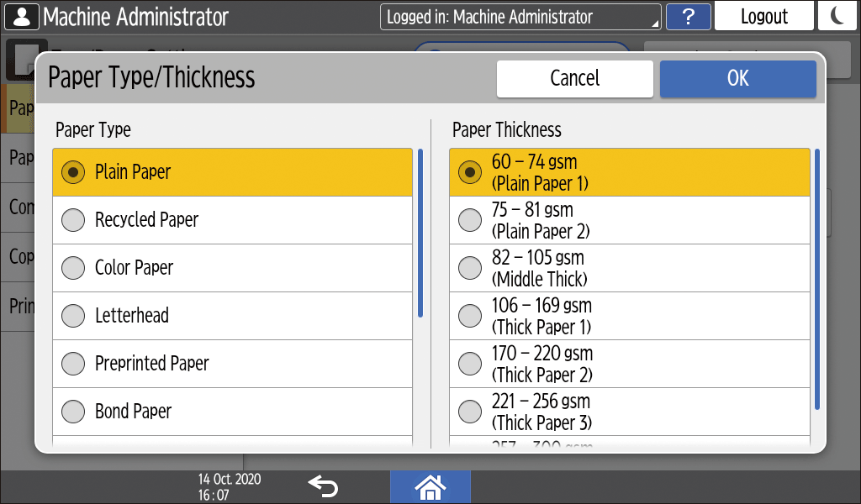Choose 75 – 81 gsm Plain Paper 2
This screenshot has height=504, width=861.
pyautogui.click(x=470, y=220)
